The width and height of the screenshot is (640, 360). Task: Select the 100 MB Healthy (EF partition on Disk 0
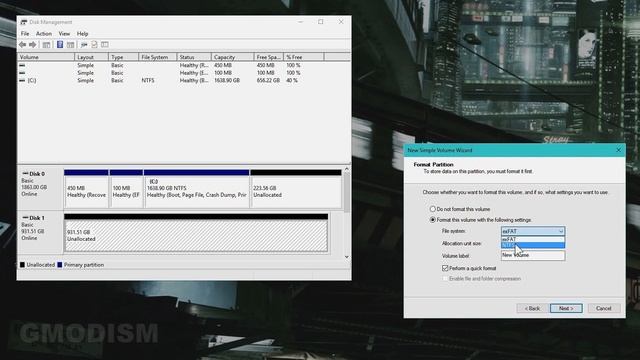(126, 189)
